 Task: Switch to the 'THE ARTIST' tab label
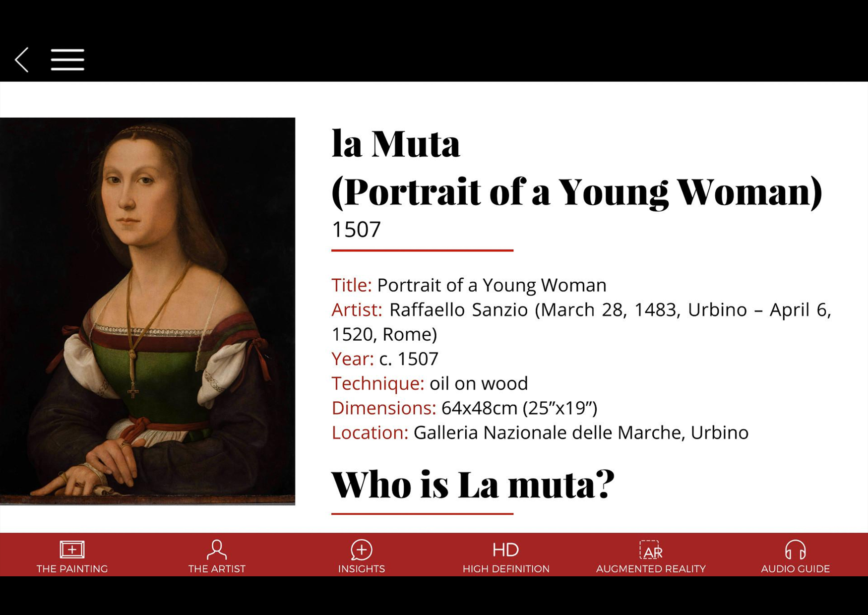(x=217, y=569)
